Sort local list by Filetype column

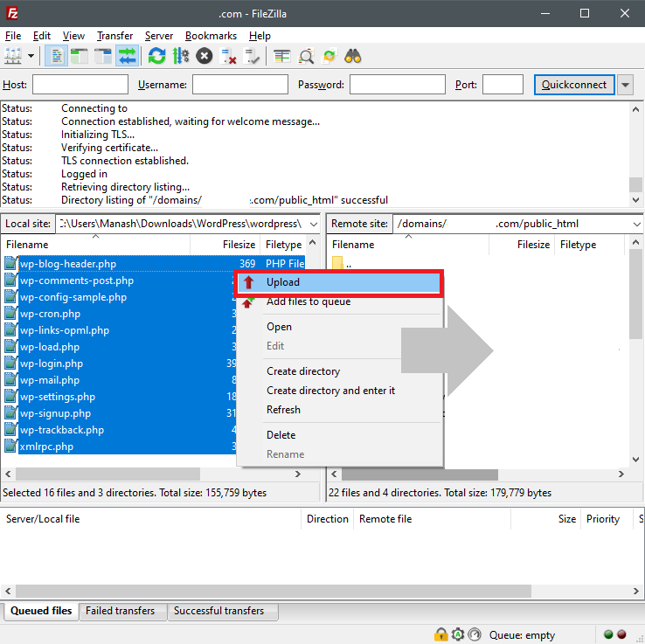click(283, 245)
